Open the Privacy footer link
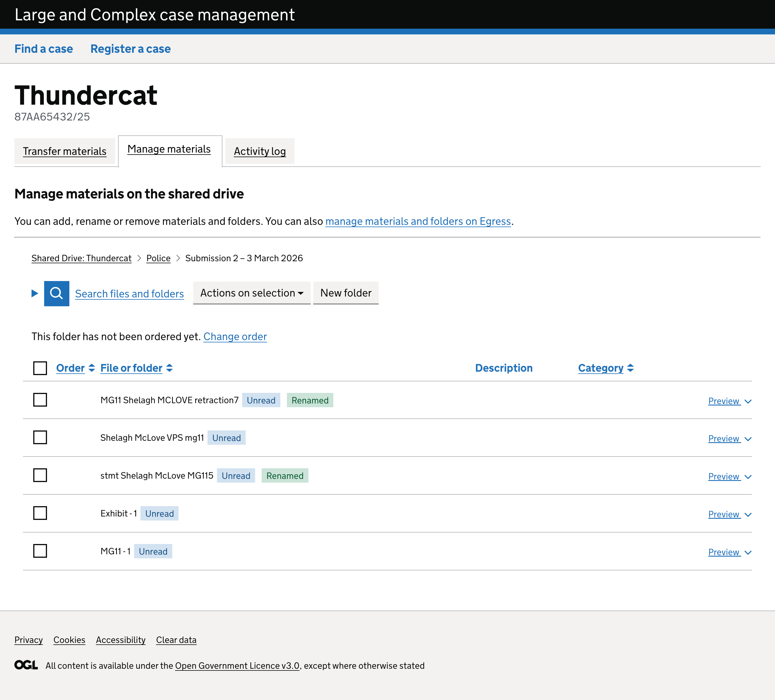 29,640
